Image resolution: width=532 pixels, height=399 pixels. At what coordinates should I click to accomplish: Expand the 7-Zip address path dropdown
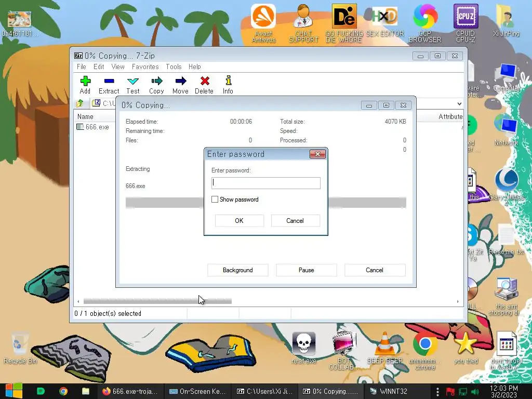pyautogui.click(x=459, y=103)
